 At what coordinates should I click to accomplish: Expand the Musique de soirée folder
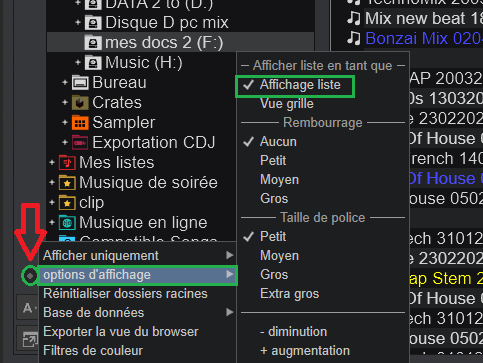[52, 182]
